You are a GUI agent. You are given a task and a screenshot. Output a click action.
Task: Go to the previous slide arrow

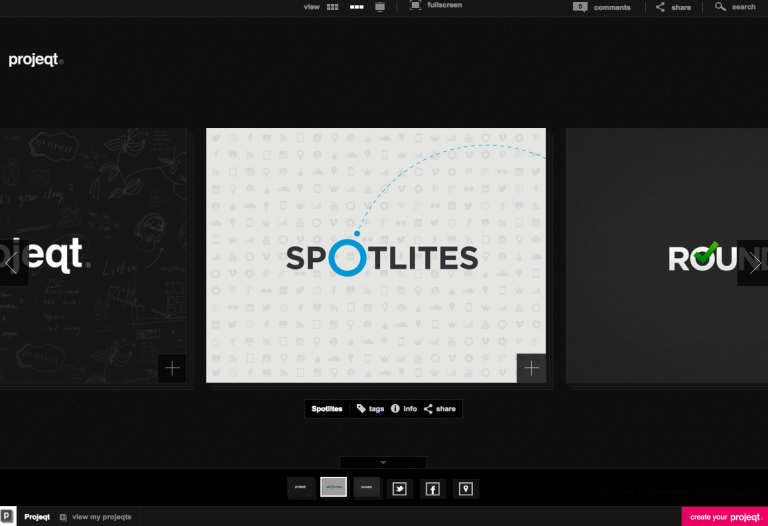12,263
